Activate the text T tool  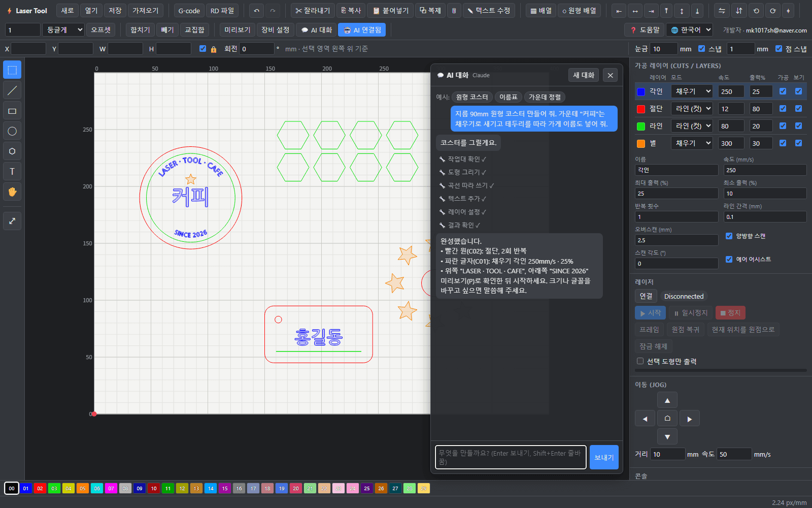coord(12,171)
